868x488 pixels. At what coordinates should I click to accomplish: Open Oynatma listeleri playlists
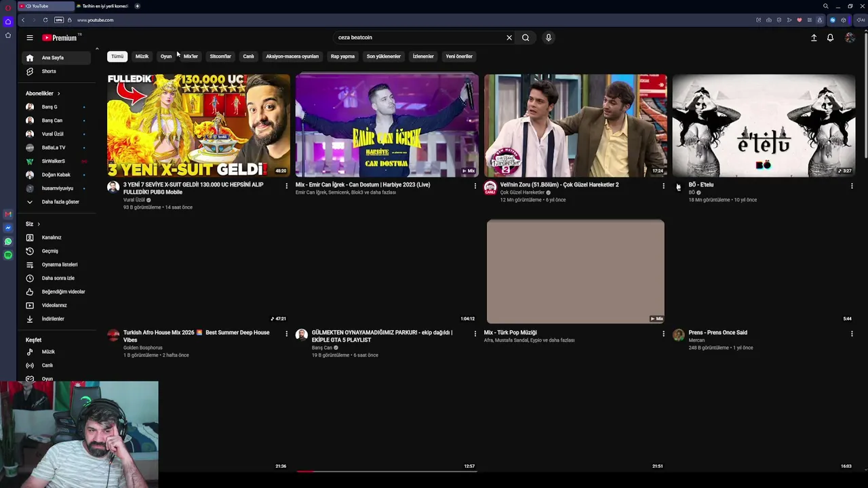(56, 264)
